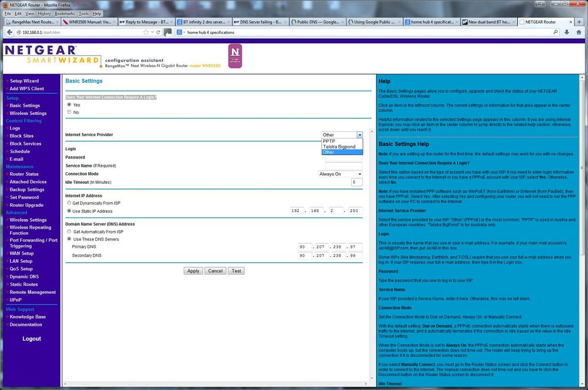Image resolution: width=588 pixels, height=390 pixels.
Task: Switch to the RangeMax Next Router tab
Action: 32,22
